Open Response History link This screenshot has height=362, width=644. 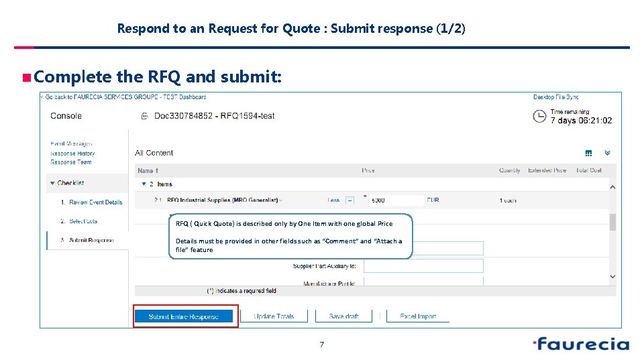[72, 153]
